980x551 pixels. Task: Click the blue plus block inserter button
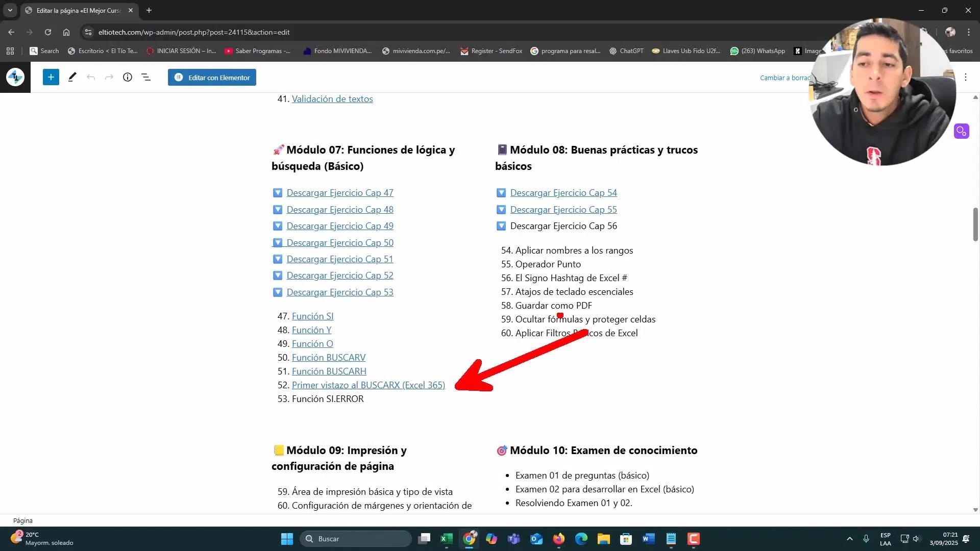pyautogui.click(x=51, y=78)
